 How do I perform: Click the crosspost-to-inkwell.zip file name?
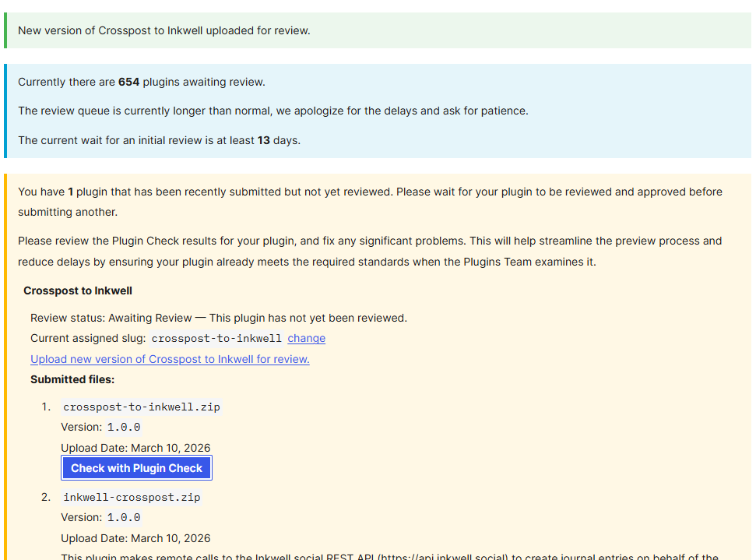[142, 407]
